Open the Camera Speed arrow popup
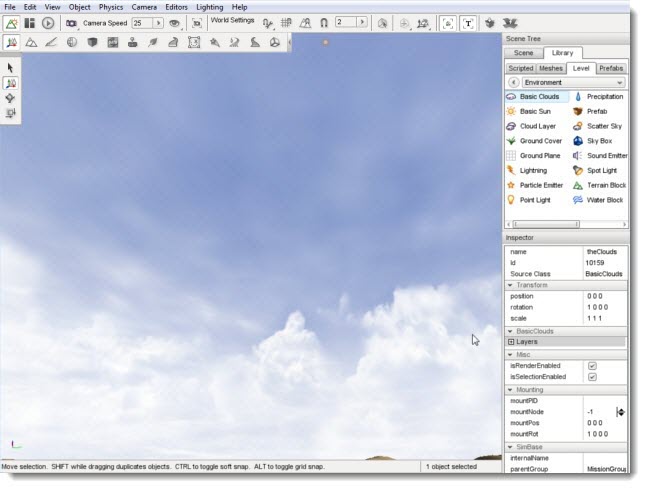The image size is (645, 488). coord(158,23)
